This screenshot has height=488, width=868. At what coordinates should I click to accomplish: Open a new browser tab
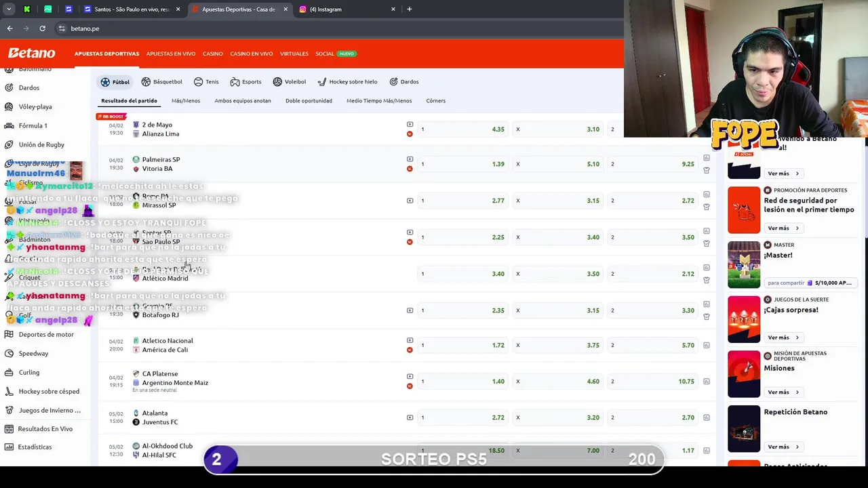(409, 9)
